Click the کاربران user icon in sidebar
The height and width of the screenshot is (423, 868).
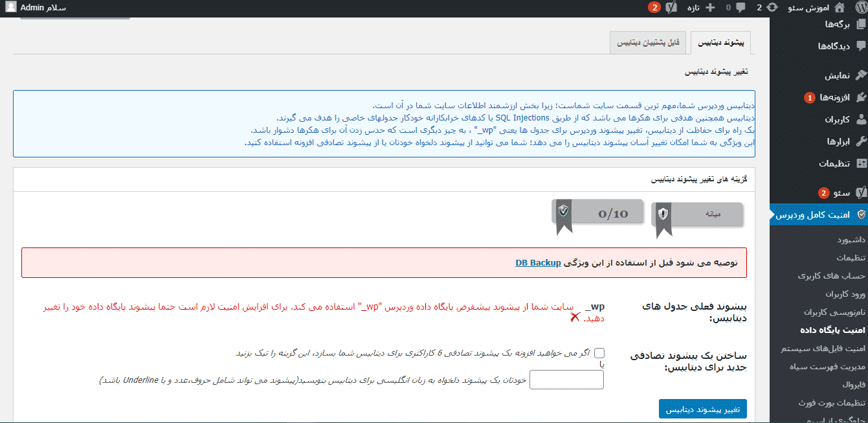coord(861,119)
